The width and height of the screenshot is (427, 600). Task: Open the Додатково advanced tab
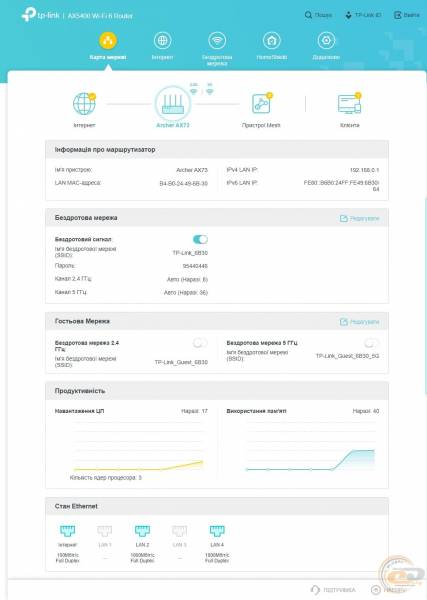coord(326,46)
